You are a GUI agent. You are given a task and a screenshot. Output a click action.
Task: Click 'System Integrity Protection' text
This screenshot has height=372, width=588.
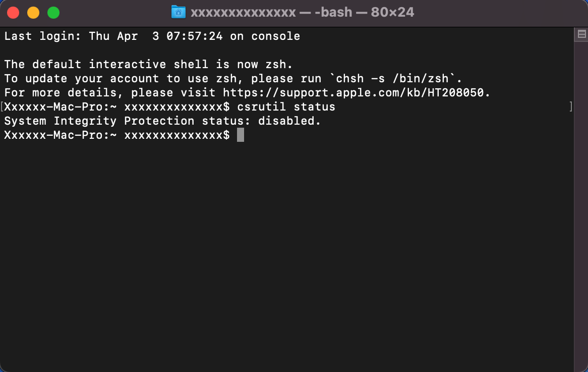click(99, 121)
